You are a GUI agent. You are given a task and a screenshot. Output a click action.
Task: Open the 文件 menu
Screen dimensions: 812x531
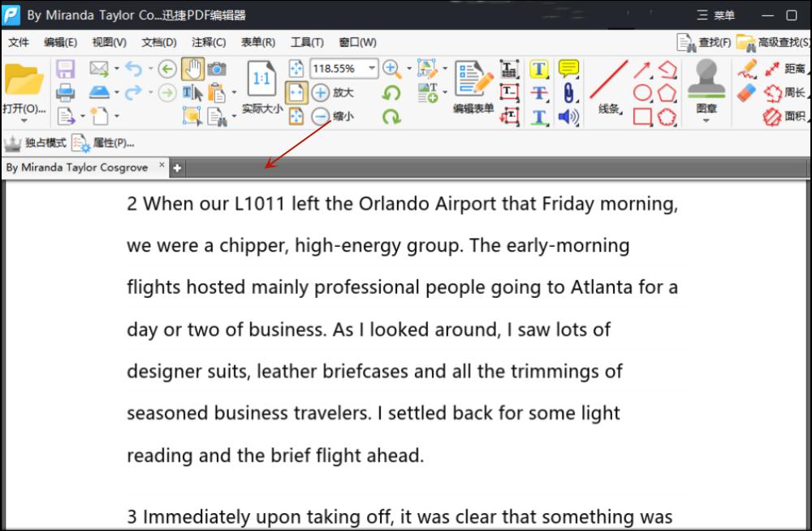(x=18, y=42)
